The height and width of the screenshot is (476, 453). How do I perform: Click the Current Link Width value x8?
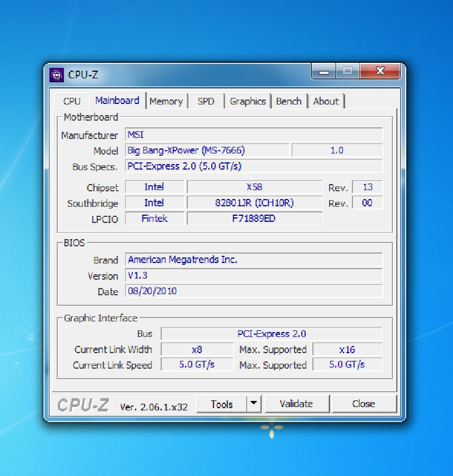coord(197,349)
